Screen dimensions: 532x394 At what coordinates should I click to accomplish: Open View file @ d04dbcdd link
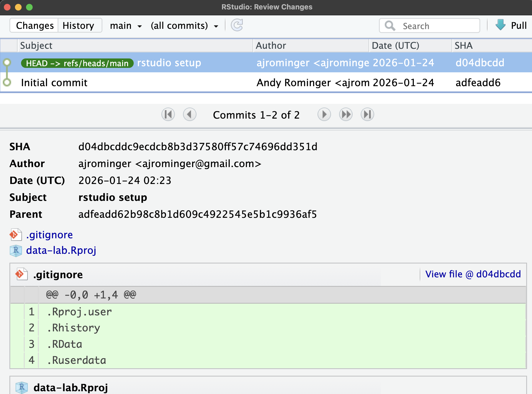(473, 274)
